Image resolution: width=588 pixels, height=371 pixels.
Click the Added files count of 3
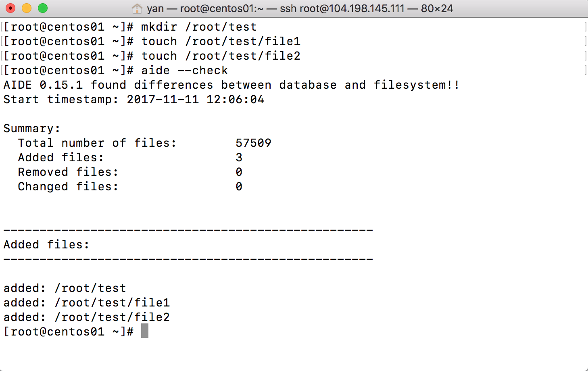coord(239,157)
